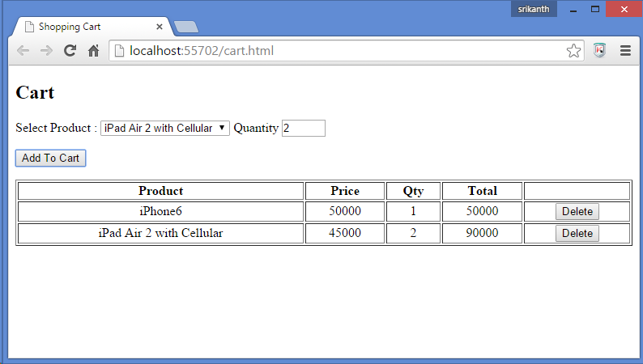Click the iPhone6 price cell in the Price column

(345, 211)
